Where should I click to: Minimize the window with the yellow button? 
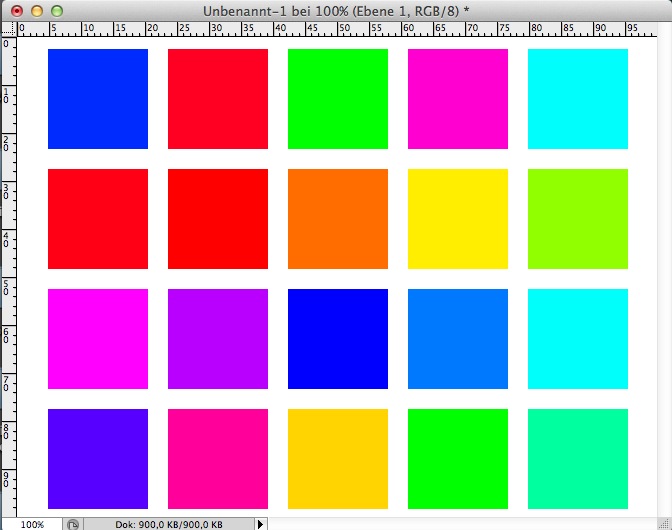[36, 9]
